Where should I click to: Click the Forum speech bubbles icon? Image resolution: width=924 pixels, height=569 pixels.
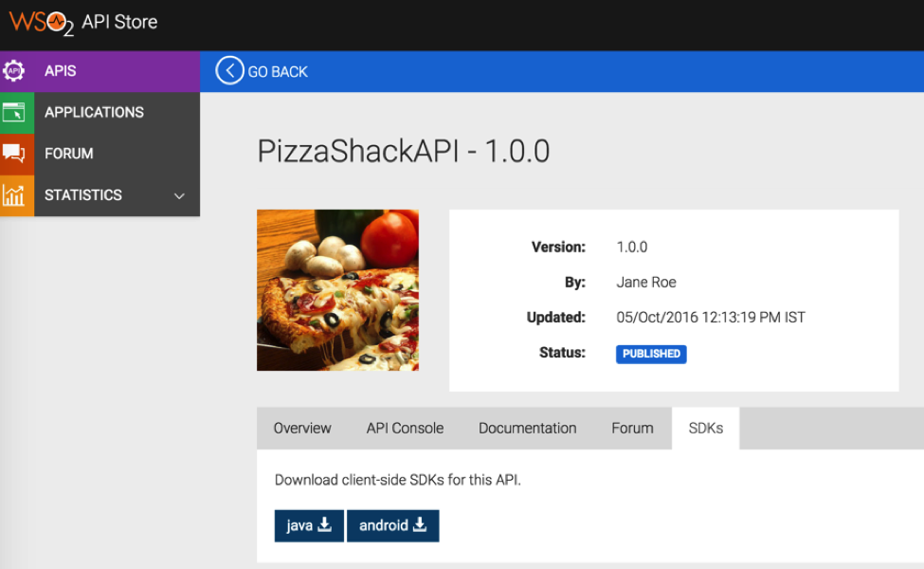point(14,154)
